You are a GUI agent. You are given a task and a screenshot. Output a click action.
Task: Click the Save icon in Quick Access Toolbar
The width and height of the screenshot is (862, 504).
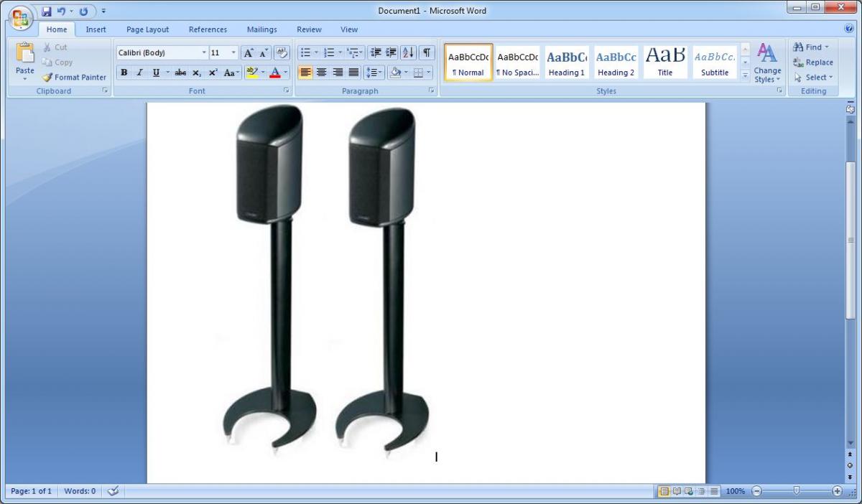[47, 11]
